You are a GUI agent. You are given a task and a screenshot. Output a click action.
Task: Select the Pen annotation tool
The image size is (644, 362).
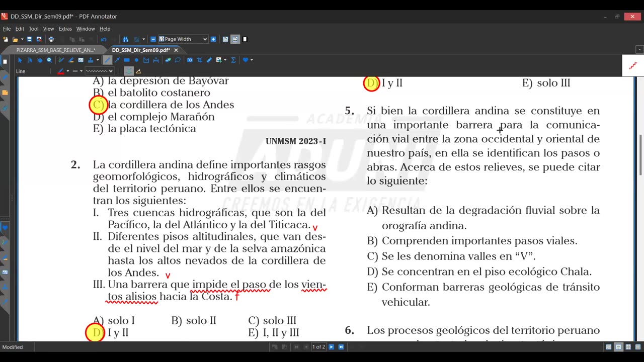(61, 60)
